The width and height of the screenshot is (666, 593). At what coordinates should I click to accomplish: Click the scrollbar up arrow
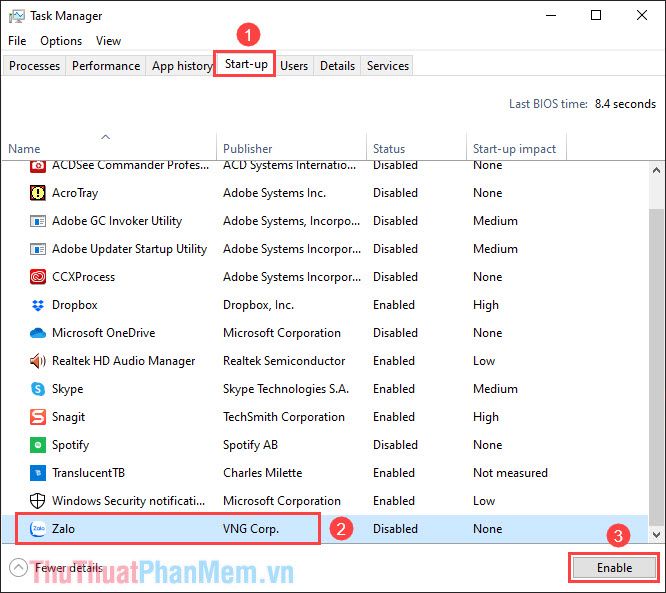[x=656, y=170]
